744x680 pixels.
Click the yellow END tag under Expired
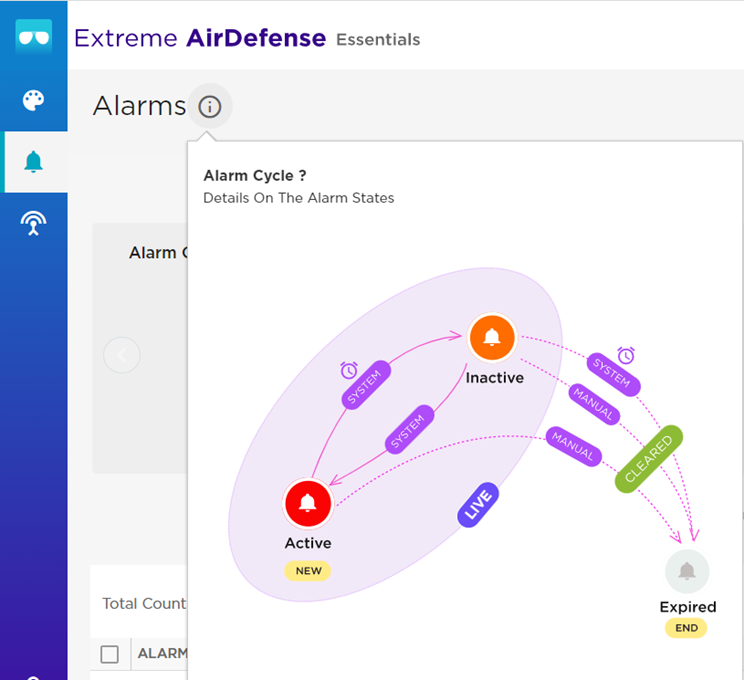point(687,628)
